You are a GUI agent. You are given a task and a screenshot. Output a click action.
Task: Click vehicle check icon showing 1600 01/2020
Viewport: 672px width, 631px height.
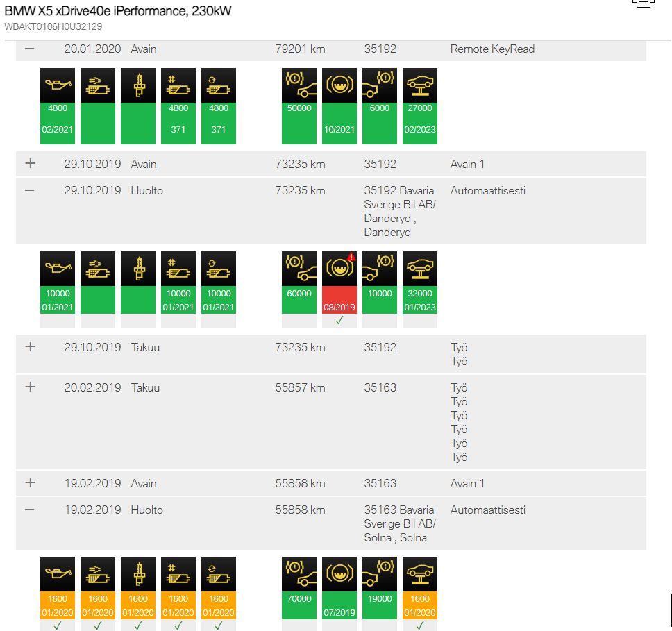point(420,574)
